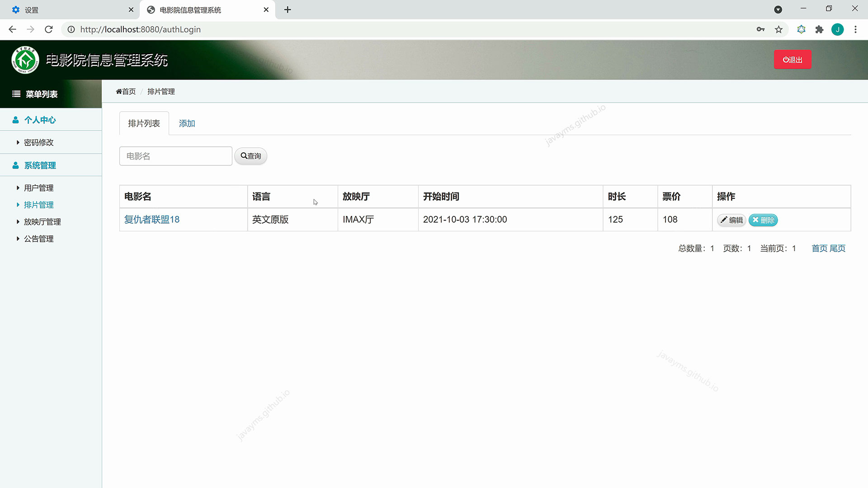Open 放映厅管理 sidebar entry

coord(42,222)
